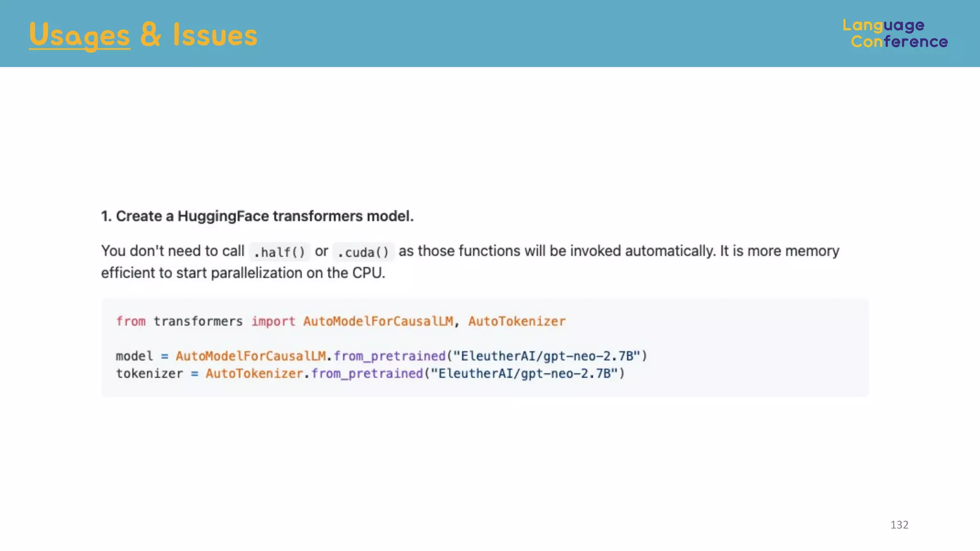
Task: Click slide page number 132
Action: point(899,525)
